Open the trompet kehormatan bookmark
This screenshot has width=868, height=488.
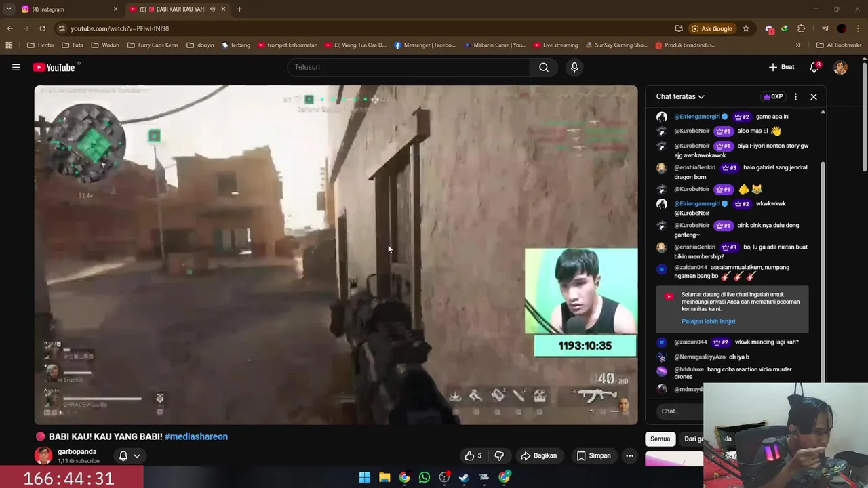[288, 45]
